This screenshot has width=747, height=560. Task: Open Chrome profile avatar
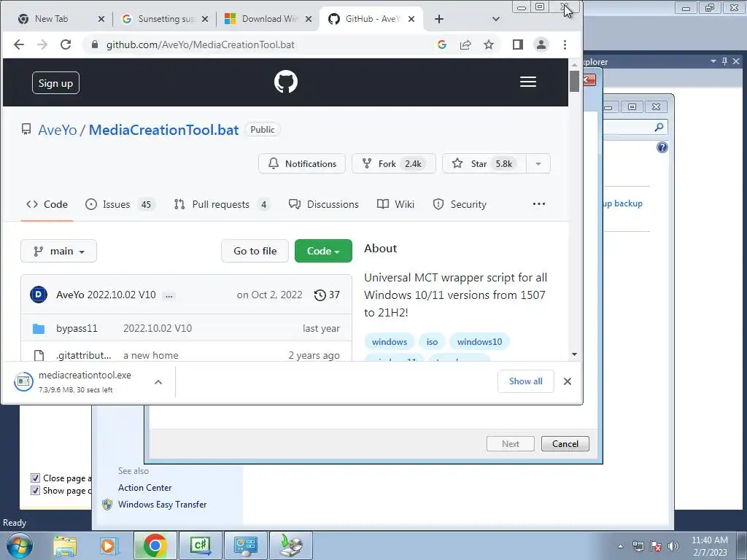(541, 44)
